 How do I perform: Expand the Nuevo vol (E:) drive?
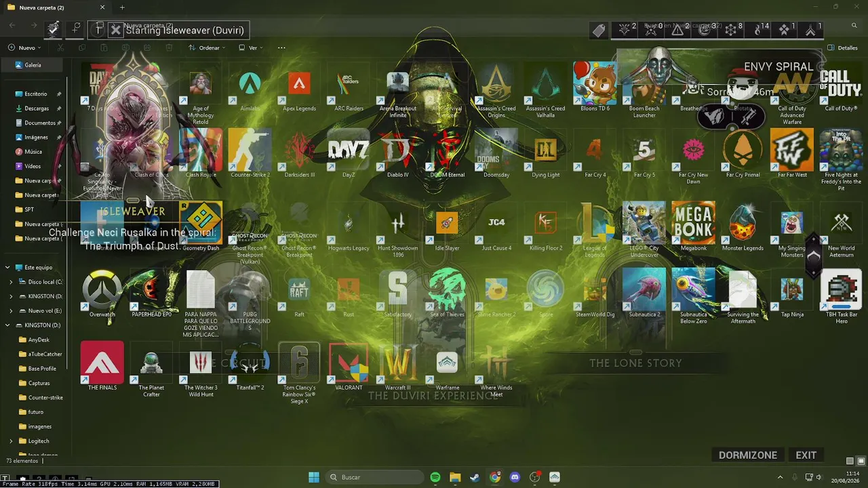click(11, 311)
